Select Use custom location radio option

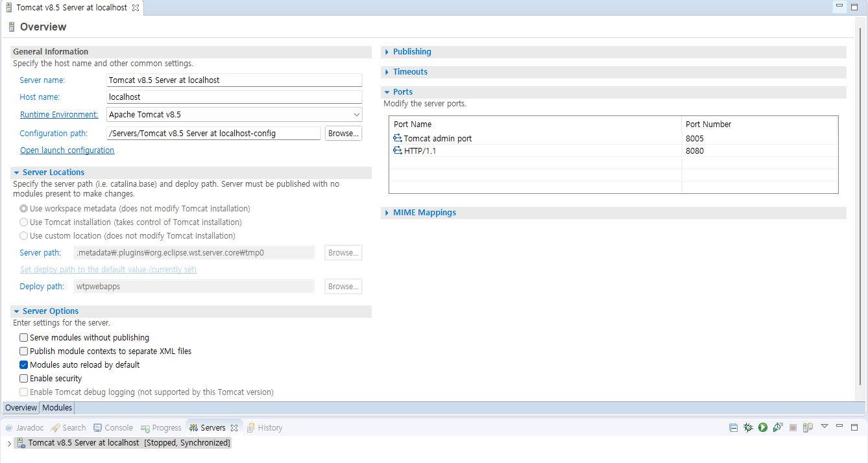[x=24, y=236]
